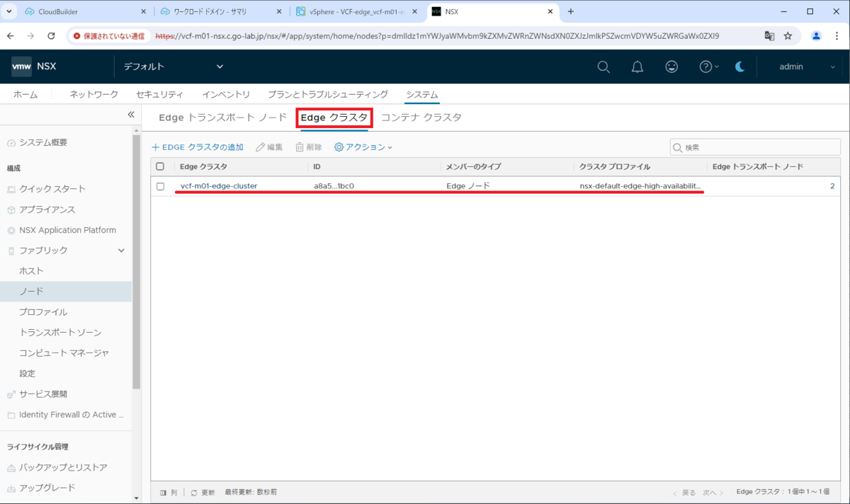Tick checkbox for vcf-m01-edge-cluster row
Viewport: 850px width, 504px height.
point(160,186)
